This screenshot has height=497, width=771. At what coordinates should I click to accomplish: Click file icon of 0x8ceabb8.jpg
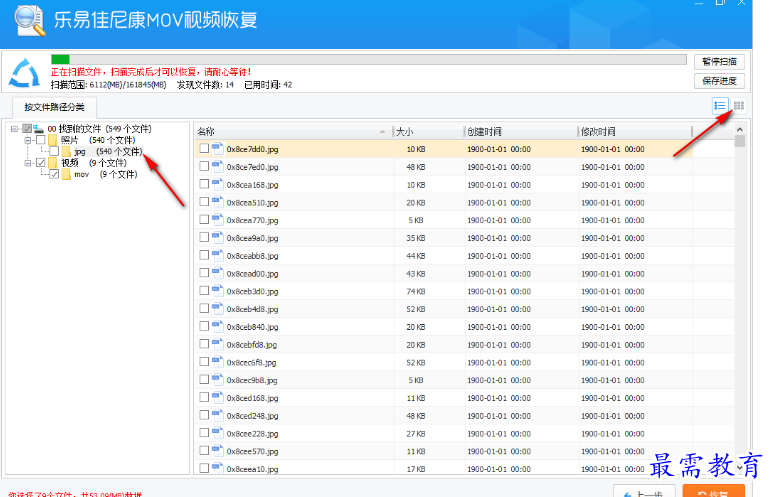tap(217, 255)
